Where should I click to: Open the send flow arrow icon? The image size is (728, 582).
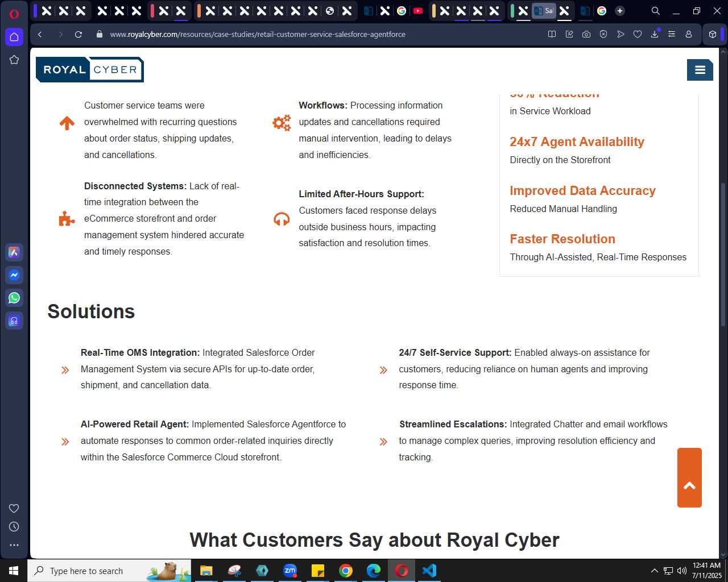pyautogui.click(x=621, y=34)
